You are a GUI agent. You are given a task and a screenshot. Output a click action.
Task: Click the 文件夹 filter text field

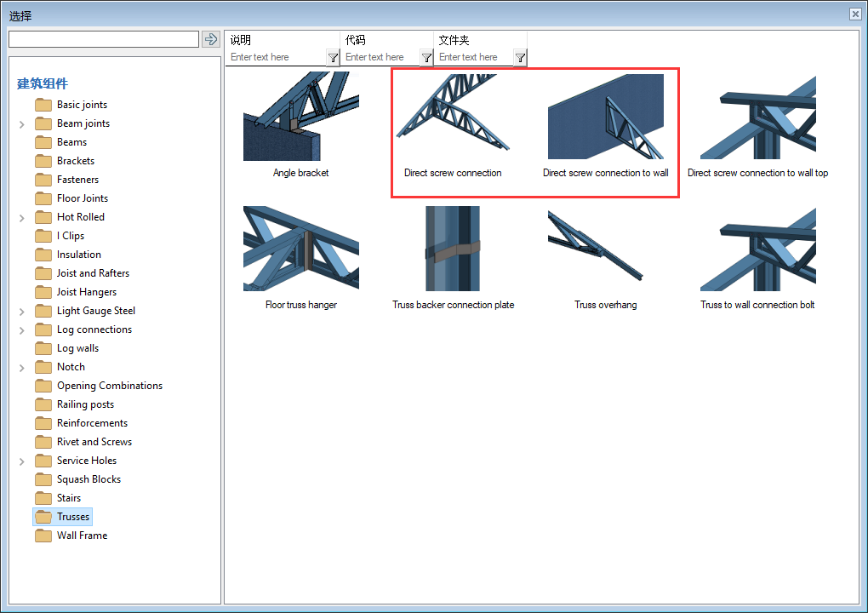pos(474,57)
